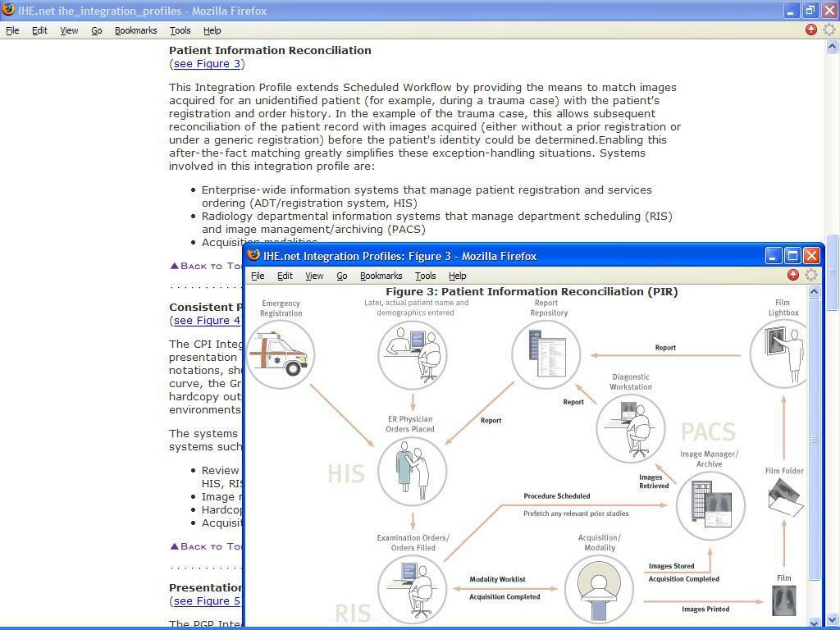Click Back to Top link above Presentation heading

[x=206, y=546]
